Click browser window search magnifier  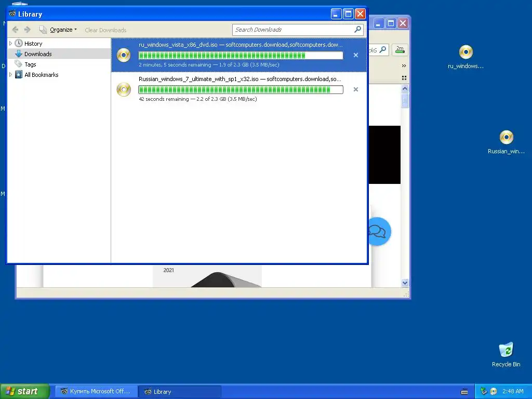tap(383, 49)
